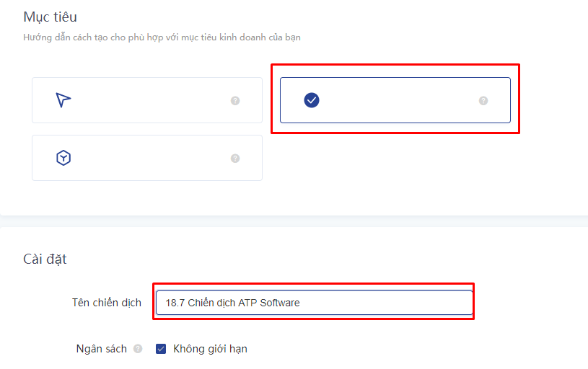This screenshot has height=369, width=588.
Task: Open help icon in checkmark objective card
Action: click(483, 100)
